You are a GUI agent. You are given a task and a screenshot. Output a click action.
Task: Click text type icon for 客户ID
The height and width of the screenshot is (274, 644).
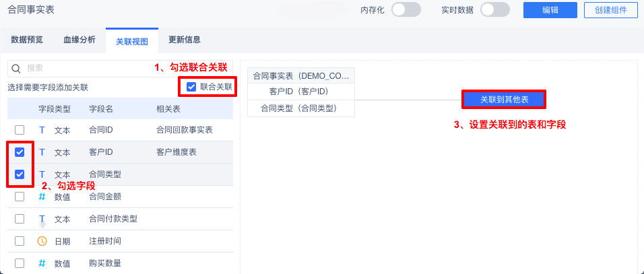point(42,152)
